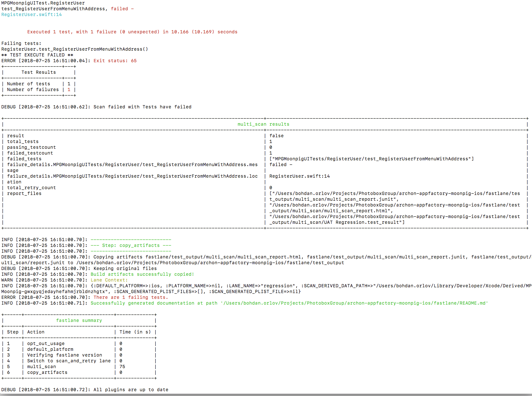Select the green "fastlane summary" table title

coord(79,320)
